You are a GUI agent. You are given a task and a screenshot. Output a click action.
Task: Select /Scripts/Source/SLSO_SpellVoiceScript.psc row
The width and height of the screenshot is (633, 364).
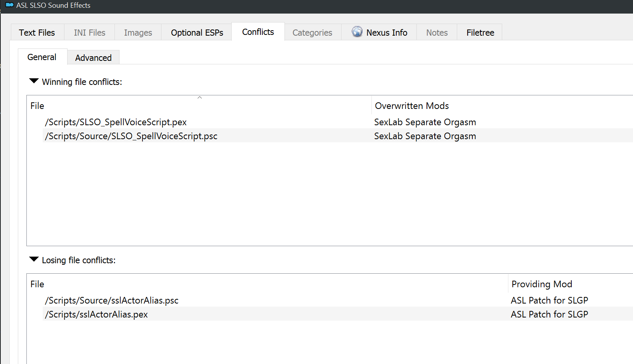tap(338, 136)
